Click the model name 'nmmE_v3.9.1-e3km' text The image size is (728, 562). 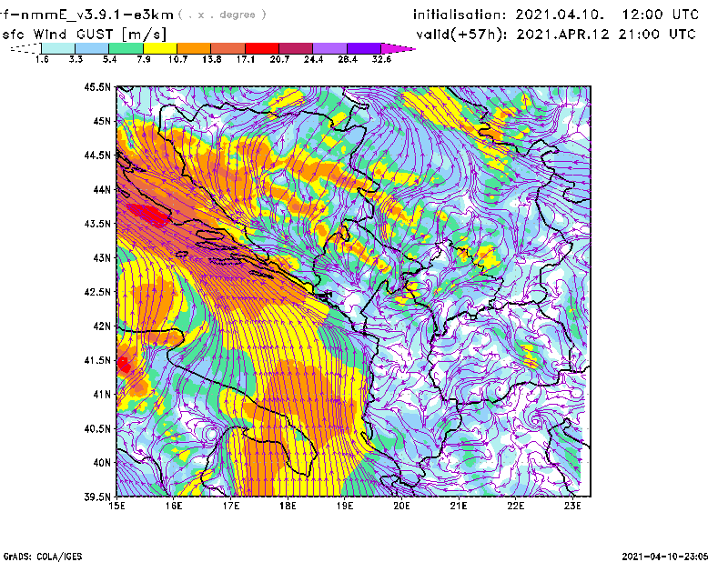94,15
